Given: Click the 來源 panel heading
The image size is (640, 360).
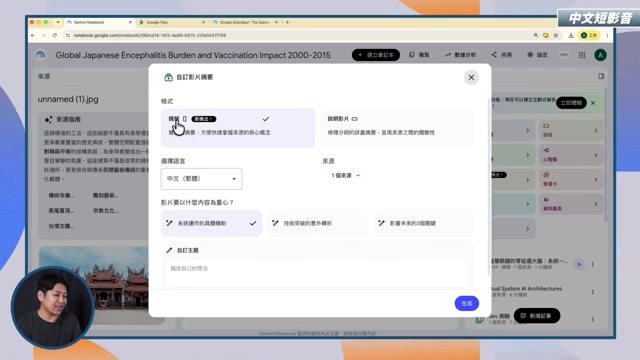Looking at the screenshot, I should [44, 76].
